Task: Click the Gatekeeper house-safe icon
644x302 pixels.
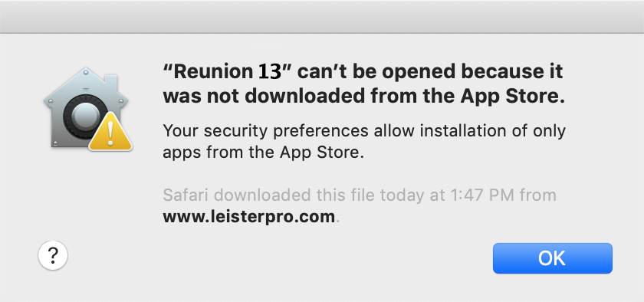Action: [87, 109]
